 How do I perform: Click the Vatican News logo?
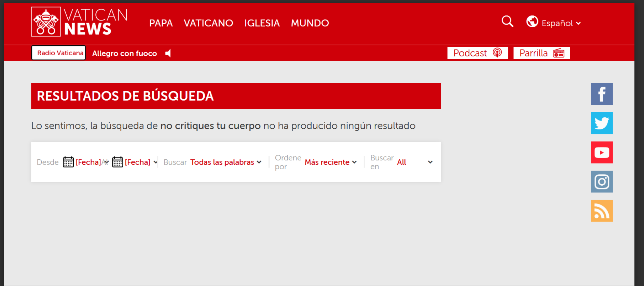coord(79,22)
